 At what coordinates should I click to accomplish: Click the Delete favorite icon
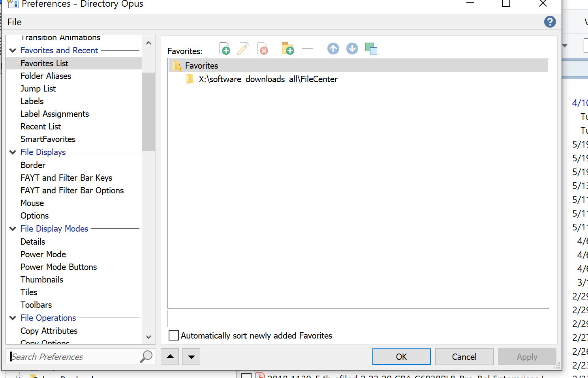coord(263,49)
